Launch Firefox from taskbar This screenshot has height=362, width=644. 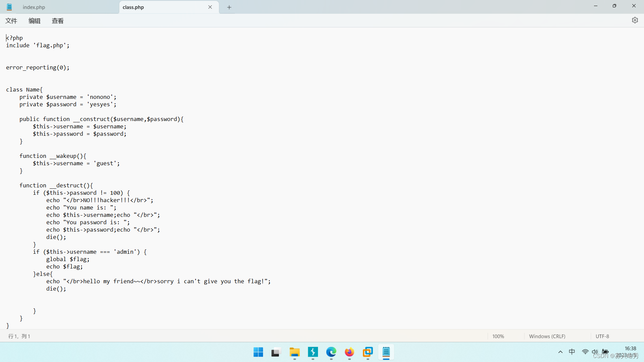coord(349,352)
